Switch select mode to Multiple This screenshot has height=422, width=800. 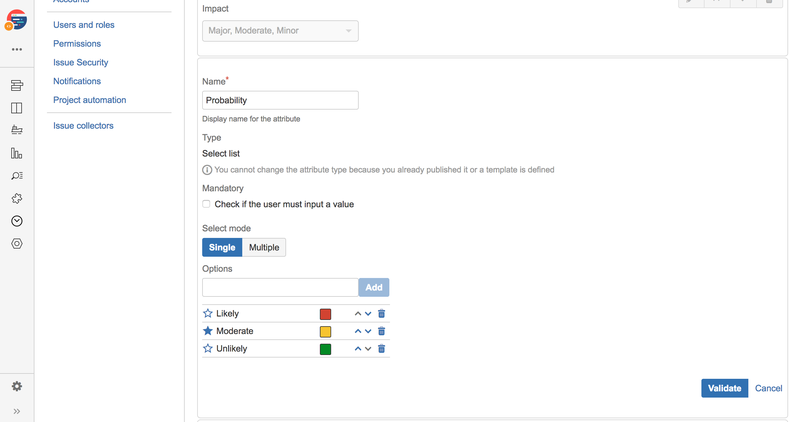click(x=264, y=247)
